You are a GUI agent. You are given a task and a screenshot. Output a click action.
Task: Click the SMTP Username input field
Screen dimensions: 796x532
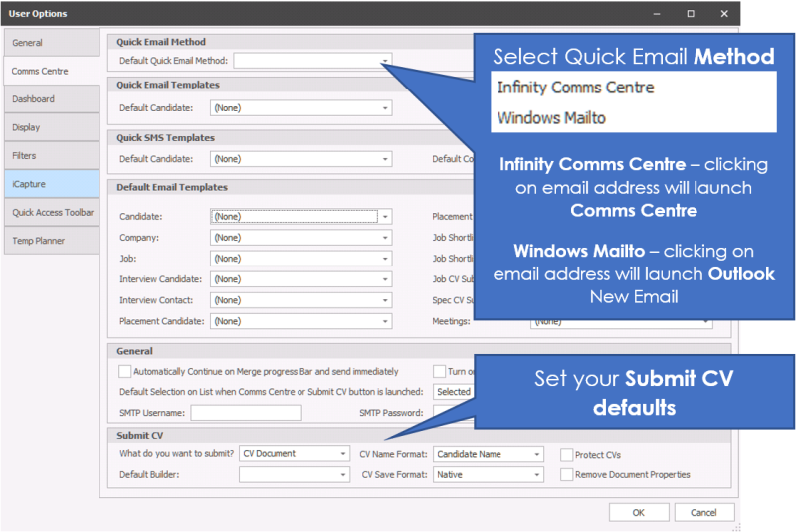[246, 413]
